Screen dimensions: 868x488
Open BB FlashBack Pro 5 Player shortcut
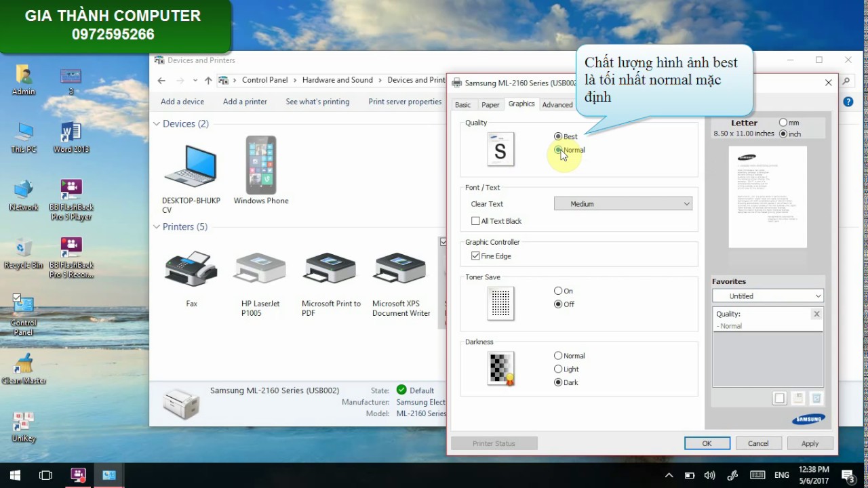71,200
